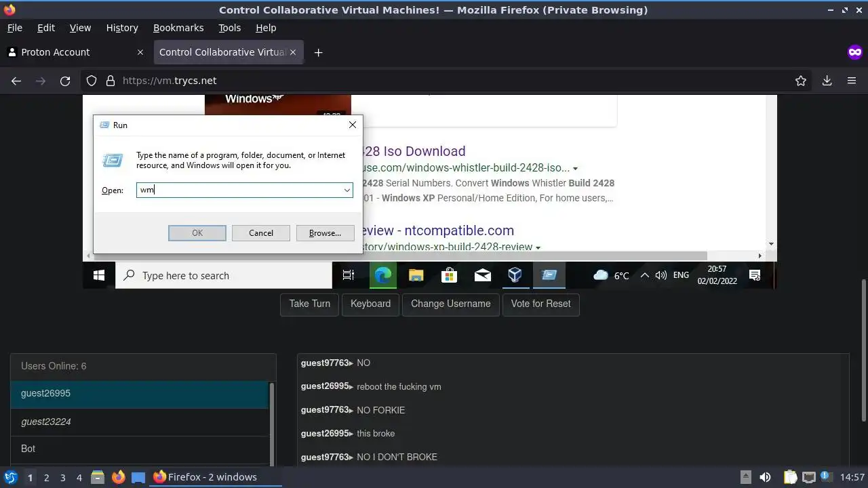The width and height of the screenshot is (868, 488).
Task: Select user guest26995 in the user list
Action: click(140, 394)
